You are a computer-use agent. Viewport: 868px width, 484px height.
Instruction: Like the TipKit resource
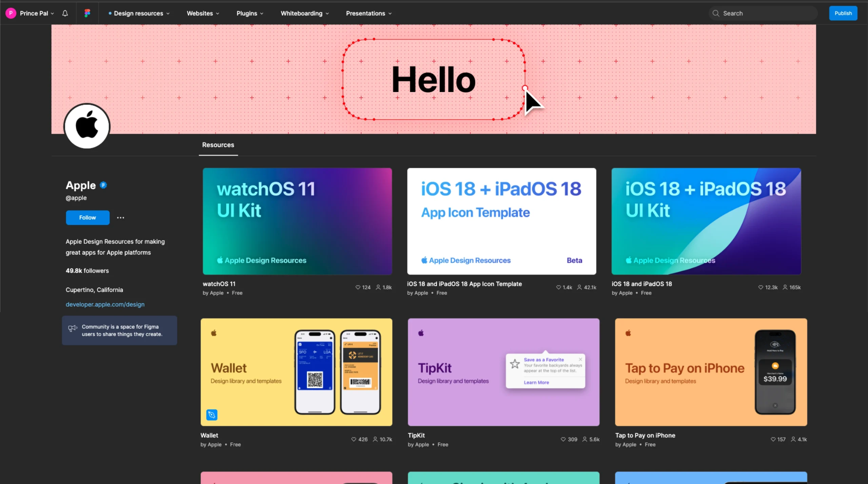coord(563,439)
